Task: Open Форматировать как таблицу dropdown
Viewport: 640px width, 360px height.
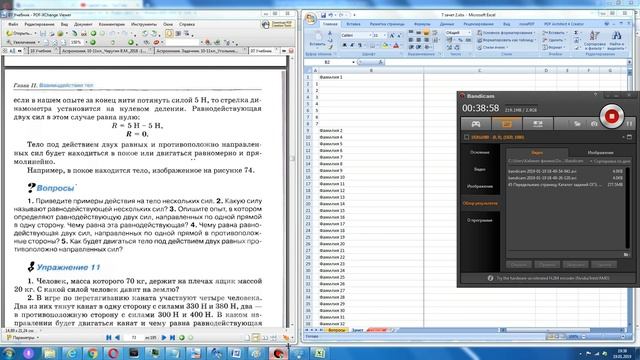Action: (x=506, y=40)
